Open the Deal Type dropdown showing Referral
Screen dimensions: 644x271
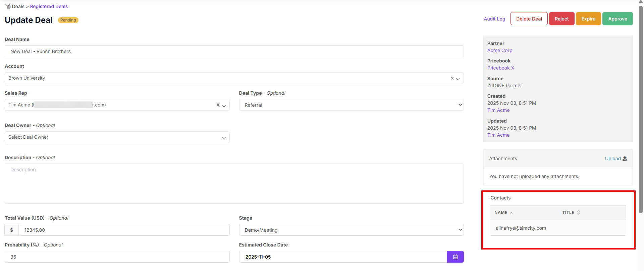coord(460,105)
